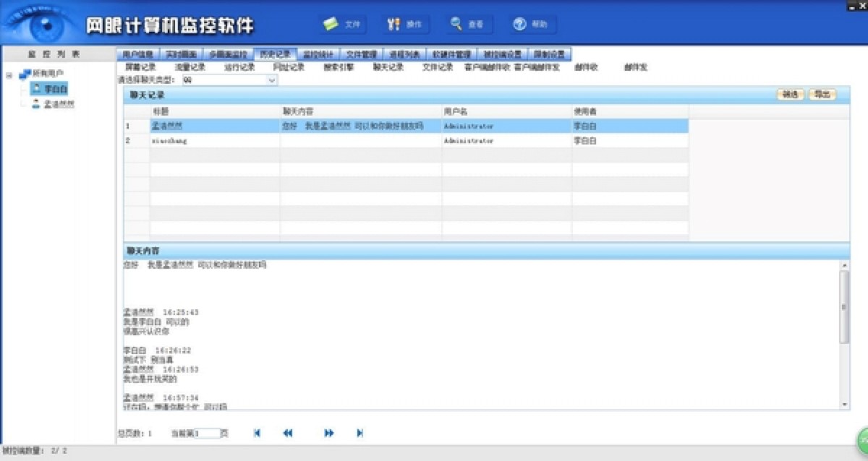The image size is (868, 461).
Task: Open the chat type QQ dropdown
Action: pos(272,80)
